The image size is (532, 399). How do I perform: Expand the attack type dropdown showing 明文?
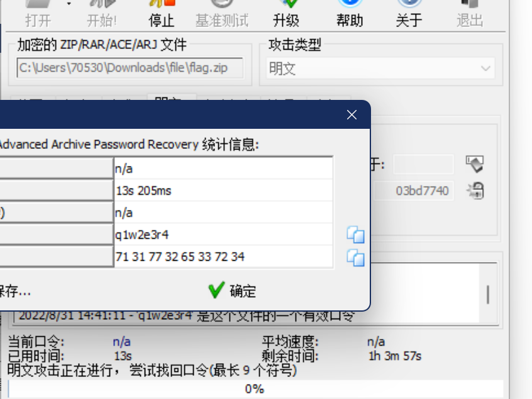[x=380, y=68]
